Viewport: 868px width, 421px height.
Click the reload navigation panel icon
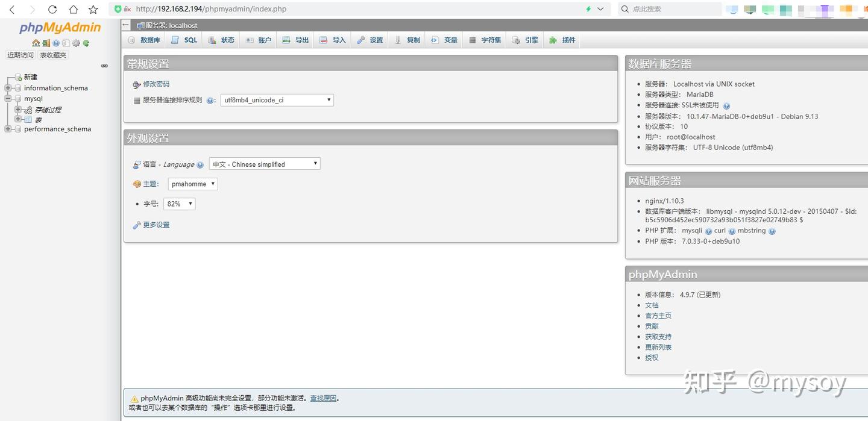pos(86,43)
